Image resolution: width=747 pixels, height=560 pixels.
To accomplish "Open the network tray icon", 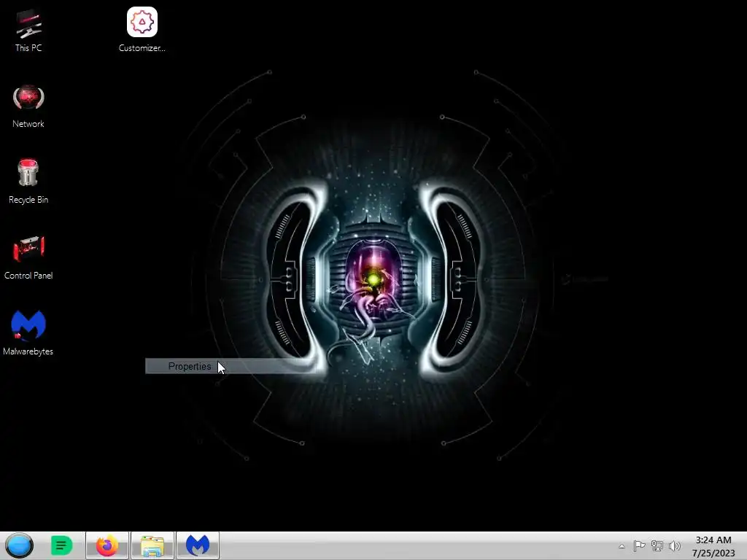I will [657, 545].
